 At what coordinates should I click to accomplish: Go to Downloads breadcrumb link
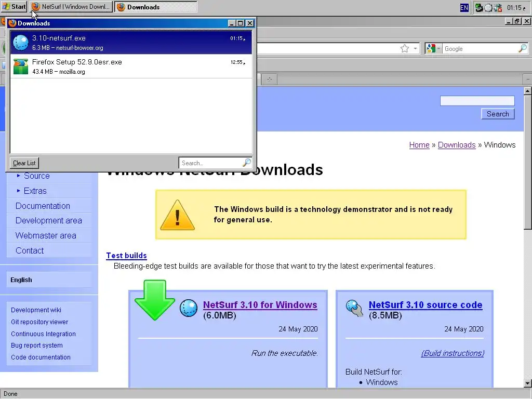pyautogui.click(x=457, y=145)
